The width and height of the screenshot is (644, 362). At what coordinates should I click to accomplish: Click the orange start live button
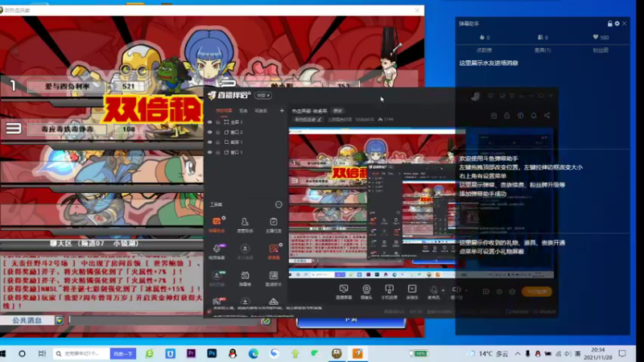click(537, 291)
